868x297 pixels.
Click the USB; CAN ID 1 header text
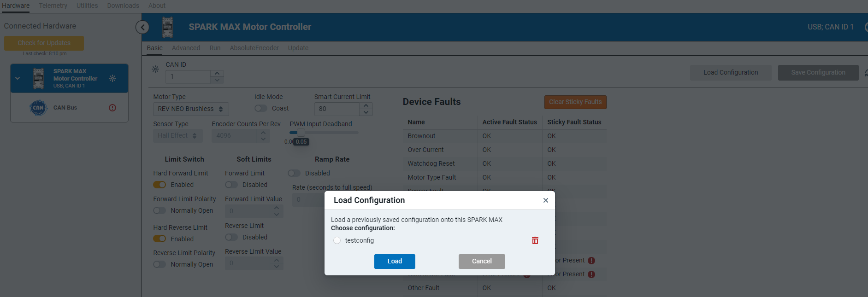830,27
